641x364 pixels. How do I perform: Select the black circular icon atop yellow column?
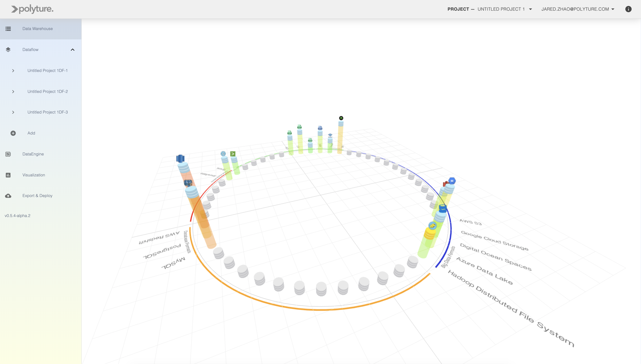tap(341, 118)
